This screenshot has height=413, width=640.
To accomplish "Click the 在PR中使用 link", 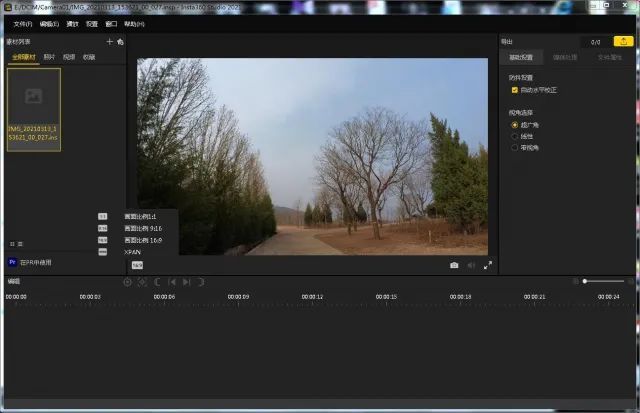I will coord(36,262).
